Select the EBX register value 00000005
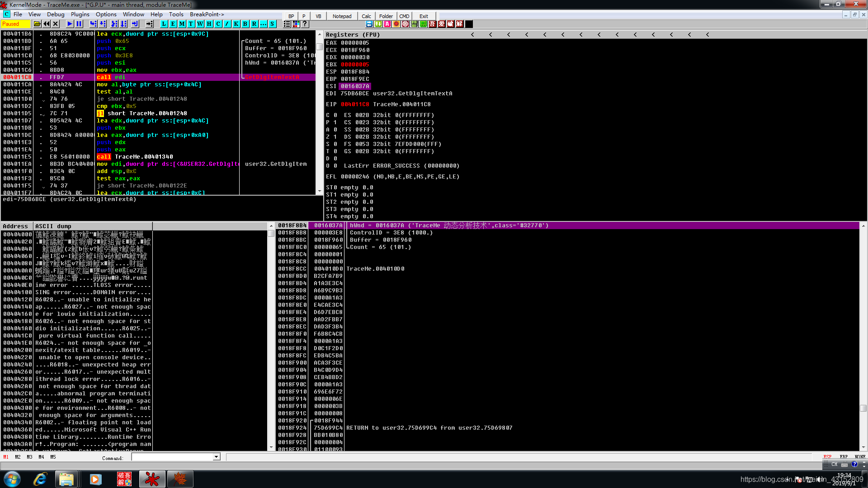The height and width of the screenshot is (488, 868). (355, 65)
